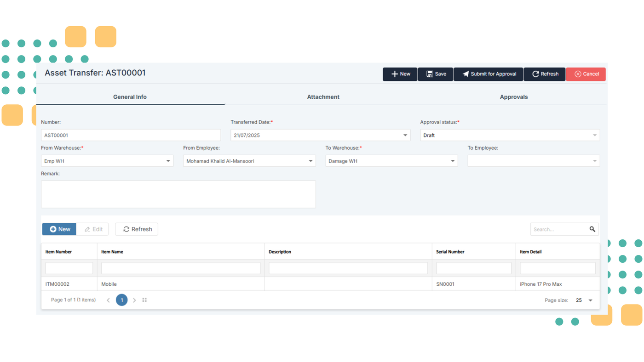This screenshot has height=362, width=644.
Task: Click the next page chevron in the pager
Action: click(134, 300)
